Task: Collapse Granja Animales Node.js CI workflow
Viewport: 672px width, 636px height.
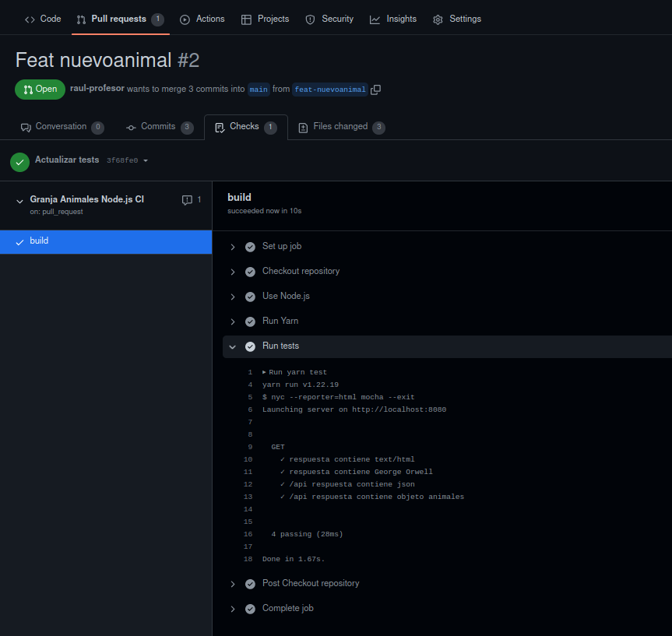Action: pyautogui.click(x=19, y=201)
